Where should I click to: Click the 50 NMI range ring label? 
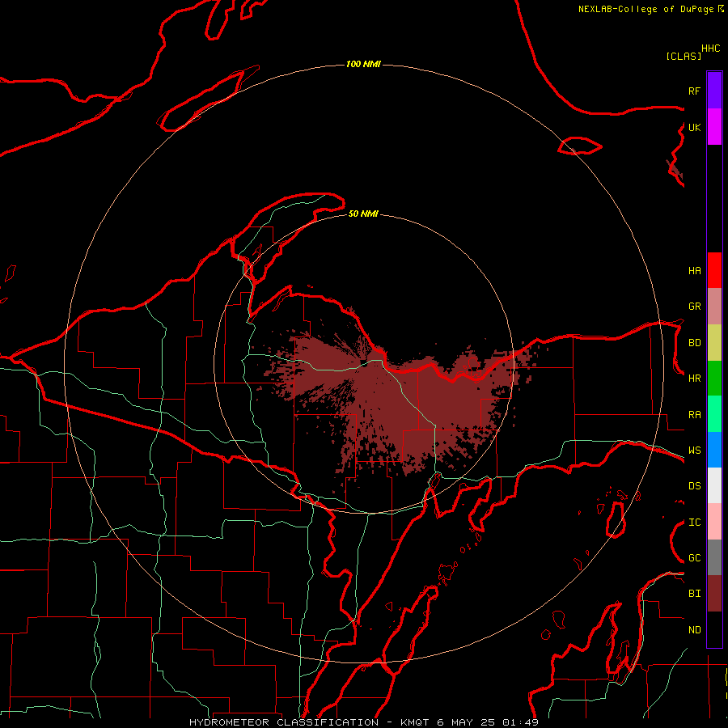click(x=363, y=214)
